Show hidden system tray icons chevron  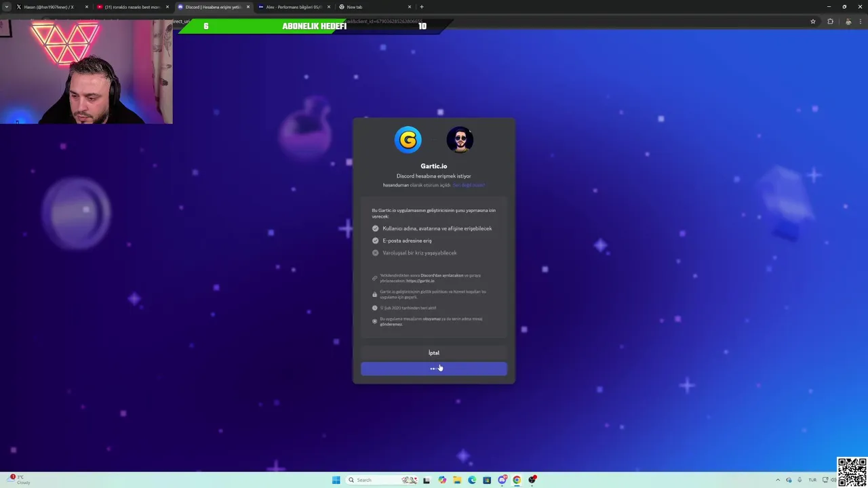(x=778, y=480)
